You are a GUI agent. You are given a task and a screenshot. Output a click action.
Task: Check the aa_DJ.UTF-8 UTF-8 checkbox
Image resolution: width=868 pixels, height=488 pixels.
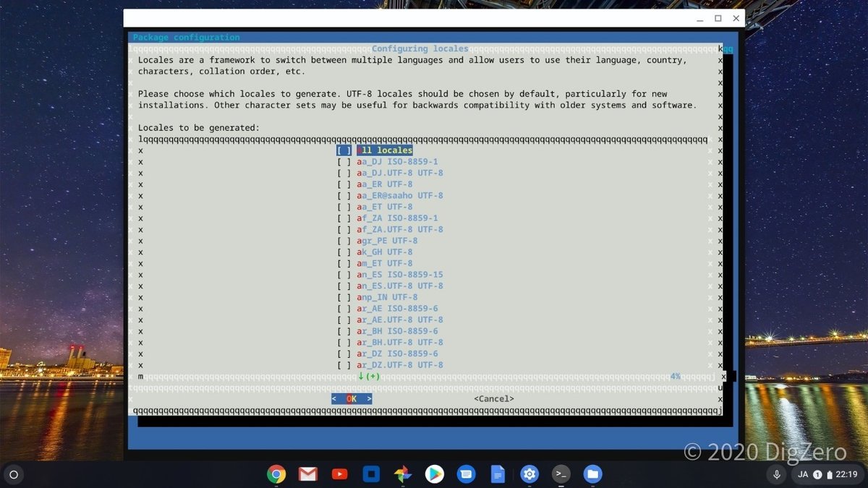click(x=344, y=173)
